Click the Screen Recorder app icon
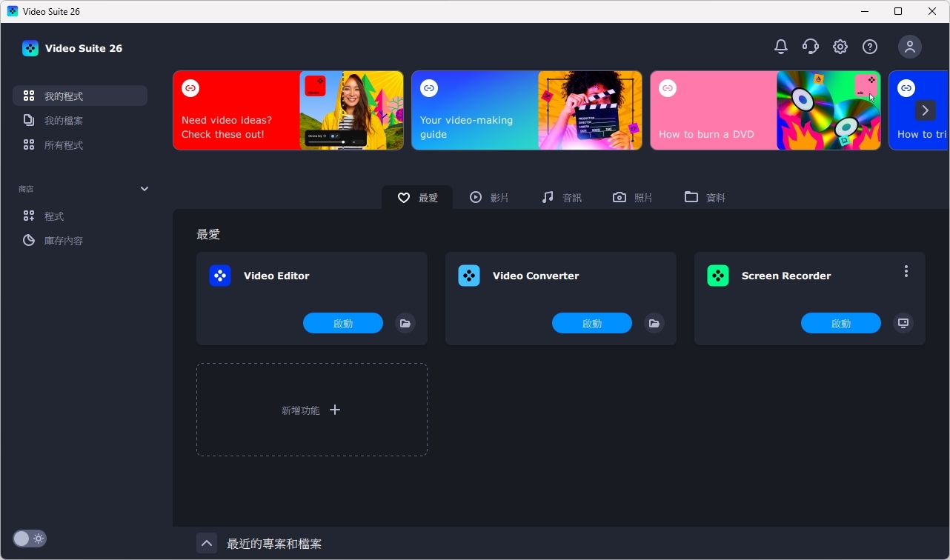 tap(718, 276)
